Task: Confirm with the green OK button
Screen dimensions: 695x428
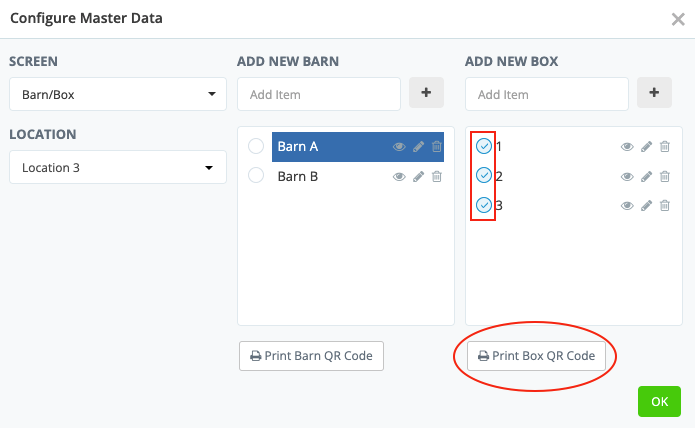Action: [x=659, y=401]
